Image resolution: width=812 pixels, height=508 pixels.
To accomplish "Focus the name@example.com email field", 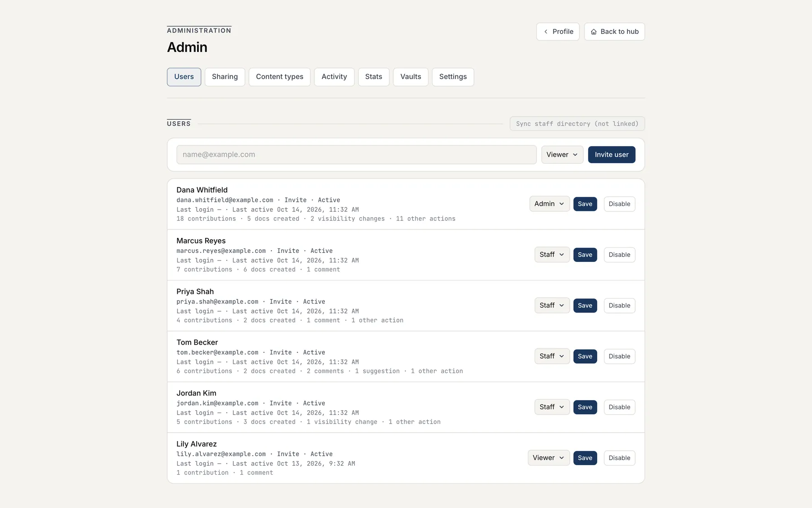I will [356, 154].
